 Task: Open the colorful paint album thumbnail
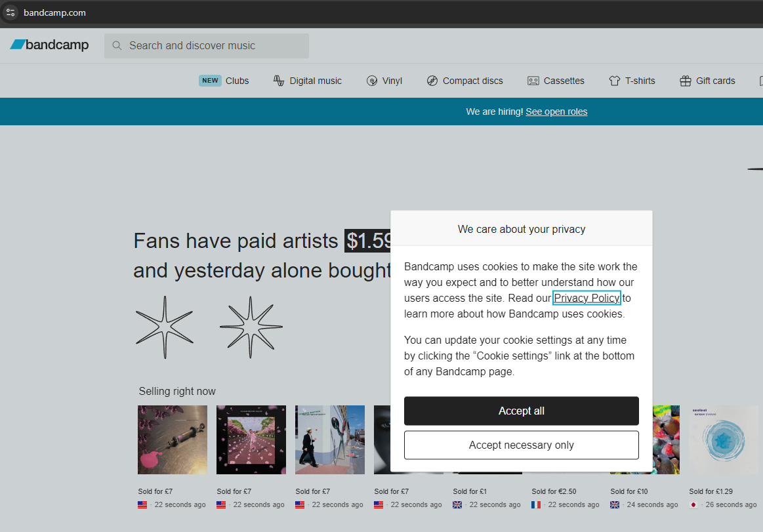(x=666, y=440)
